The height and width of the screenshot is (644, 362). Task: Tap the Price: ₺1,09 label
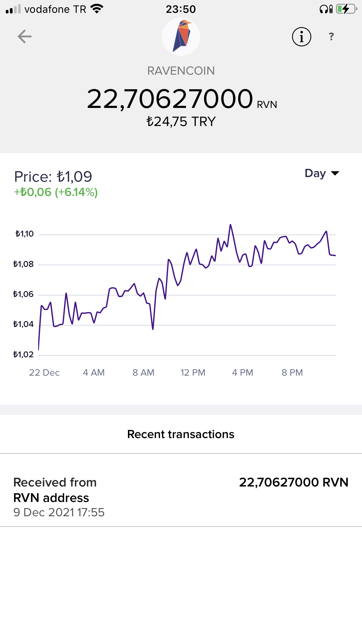(53, 176)
